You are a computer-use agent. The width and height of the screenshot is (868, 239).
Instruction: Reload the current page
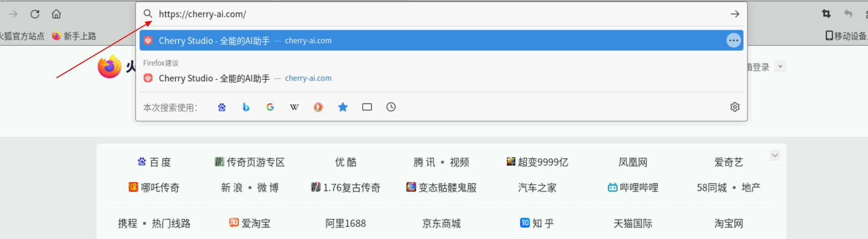coord(35,14)
